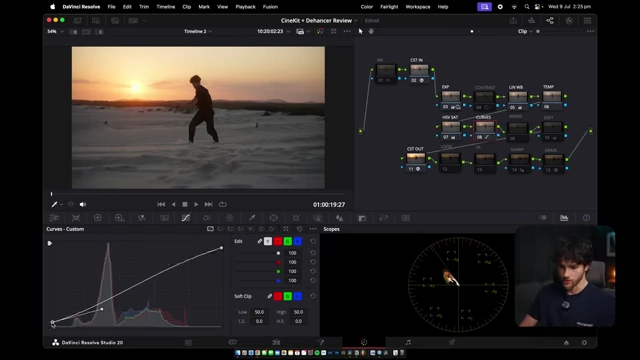This screenshot has height=360, width=640.
Task: Open the Lightbox grid icon
Action: tap(587, 20)
